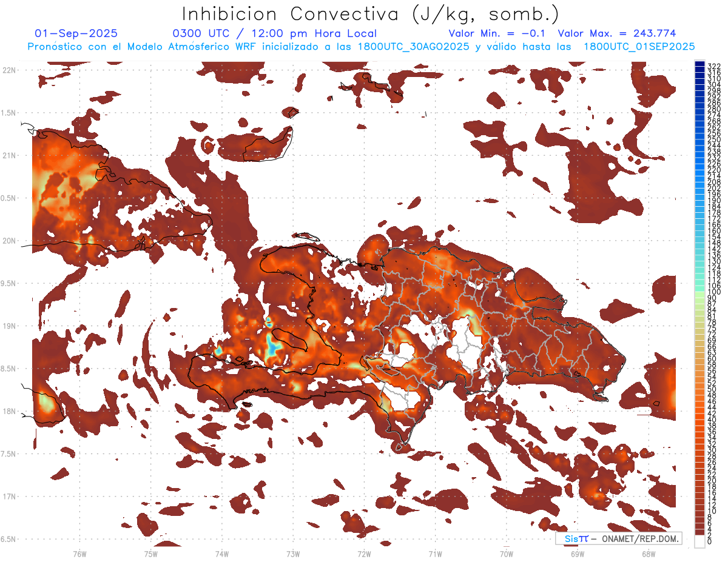Click the '70W' longitude label

point(506,554)
